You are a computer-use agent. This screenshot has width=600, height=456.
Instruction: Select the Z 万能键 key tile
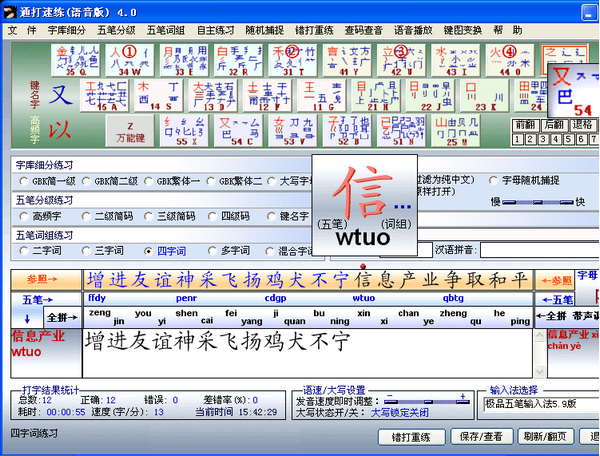coord(135,129)
